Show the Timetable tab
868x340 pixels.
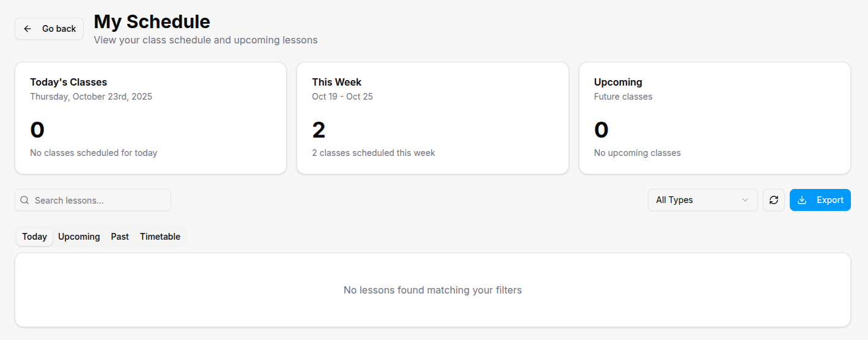coord(160,237)
